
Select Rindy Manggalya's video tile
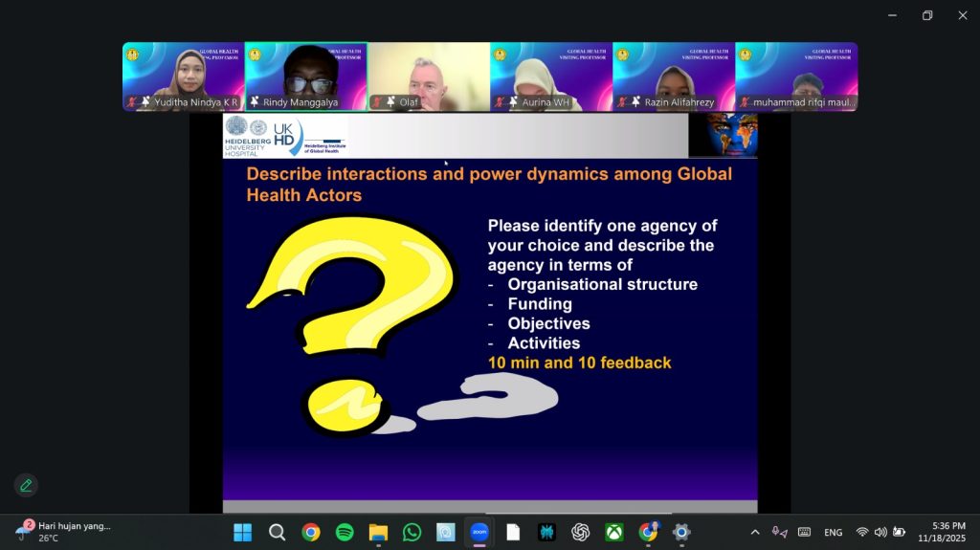click(x=306, y=77)
